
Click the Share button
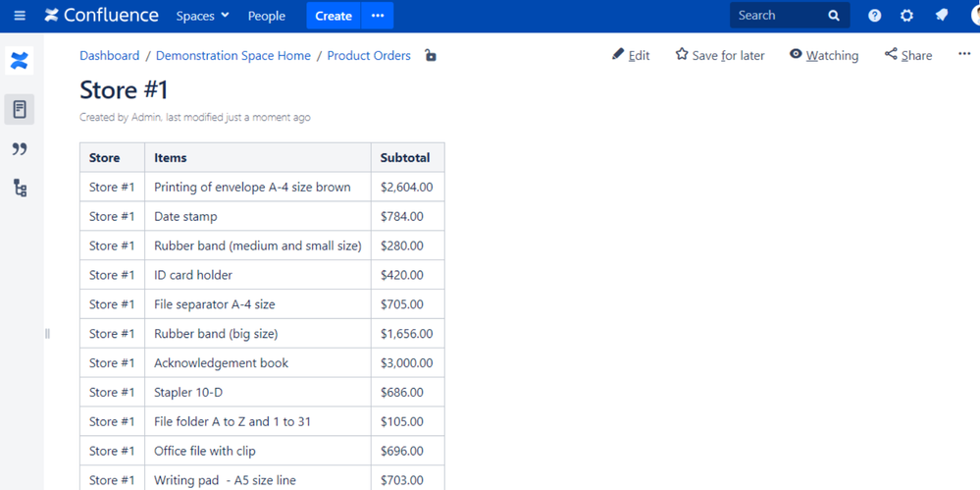click(908, 55)
